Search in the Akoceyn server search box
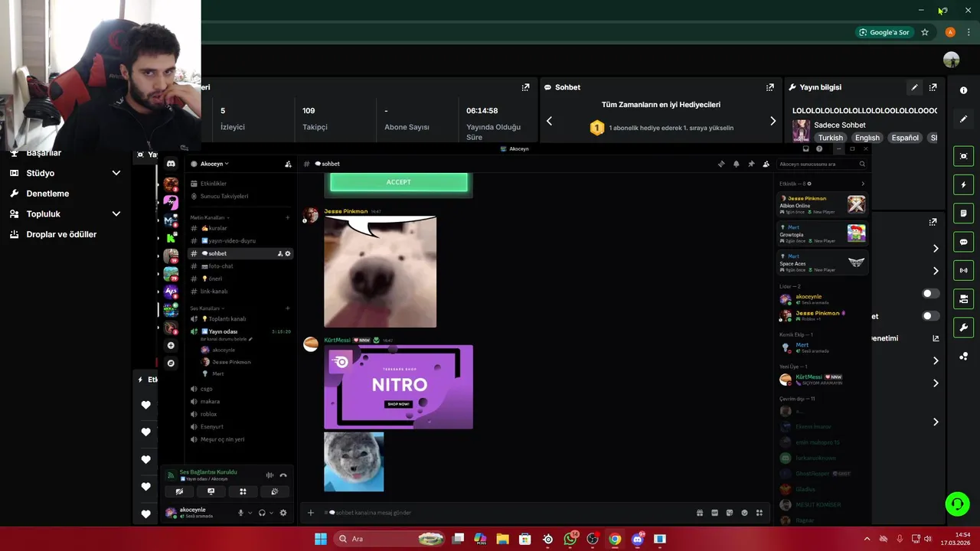 coord(823,164)
